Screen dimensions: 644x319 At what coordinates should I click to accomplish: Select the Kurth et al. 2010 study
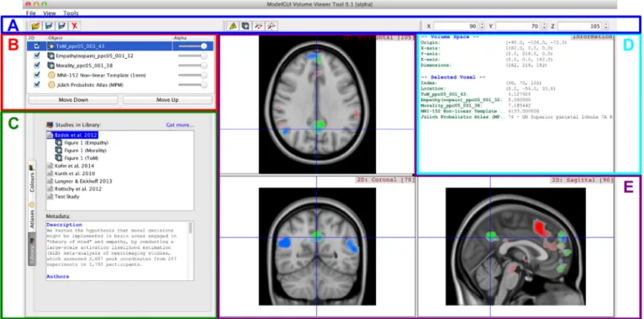(74, 173)
